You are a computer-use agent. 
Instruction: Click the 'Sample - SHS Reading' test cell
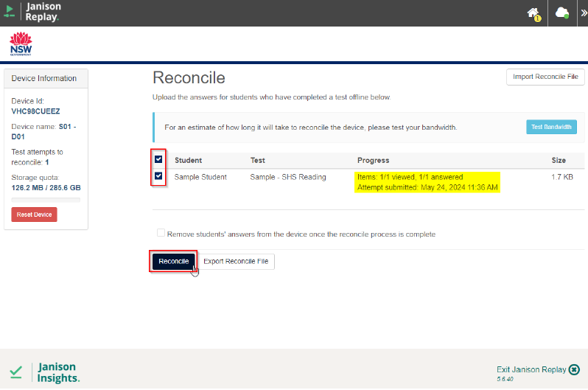coord(288,177)
